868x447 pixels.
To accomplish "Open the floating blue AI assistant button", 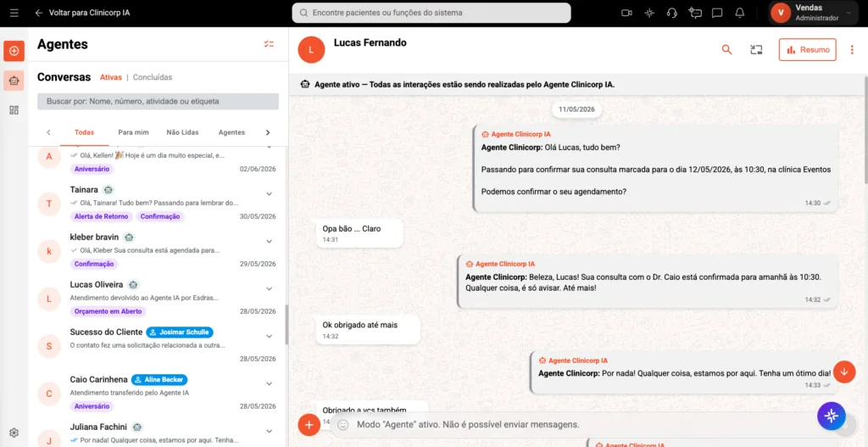I will pyautogui.click(x=832, y=416).
